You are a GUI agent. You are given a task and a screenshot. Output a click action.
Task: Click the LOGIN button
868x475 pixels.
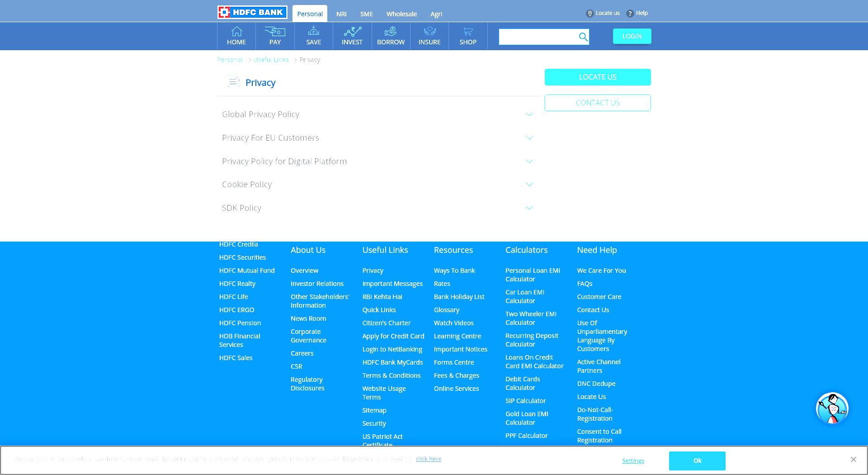(x=632, y=36)
